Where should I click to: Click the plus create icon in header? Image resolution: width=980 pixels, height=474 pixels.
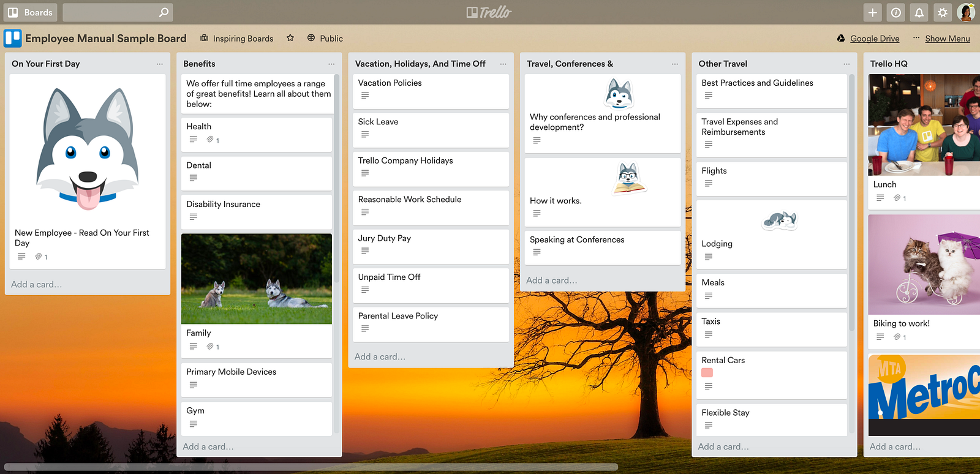[x=873, y=12]
